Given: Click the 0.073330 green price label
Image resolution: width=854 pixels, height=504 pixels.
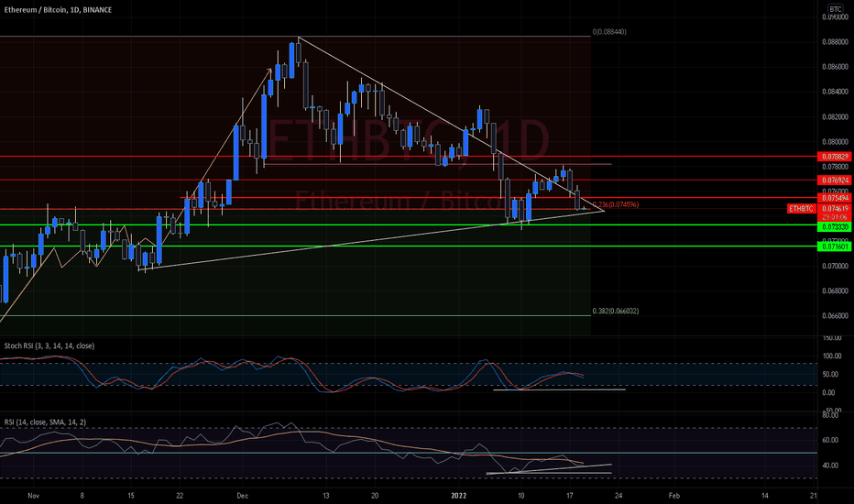Looking at the screenshot, I should click(835, 226).
